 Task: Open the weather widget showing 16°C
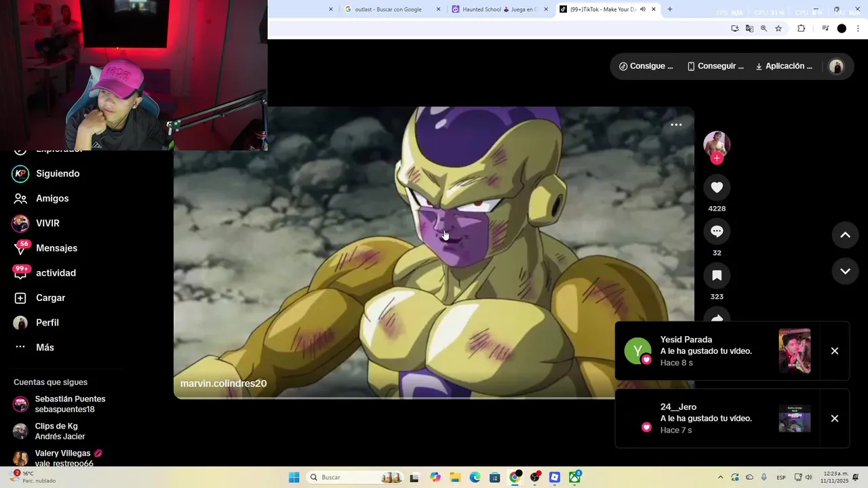33,477
